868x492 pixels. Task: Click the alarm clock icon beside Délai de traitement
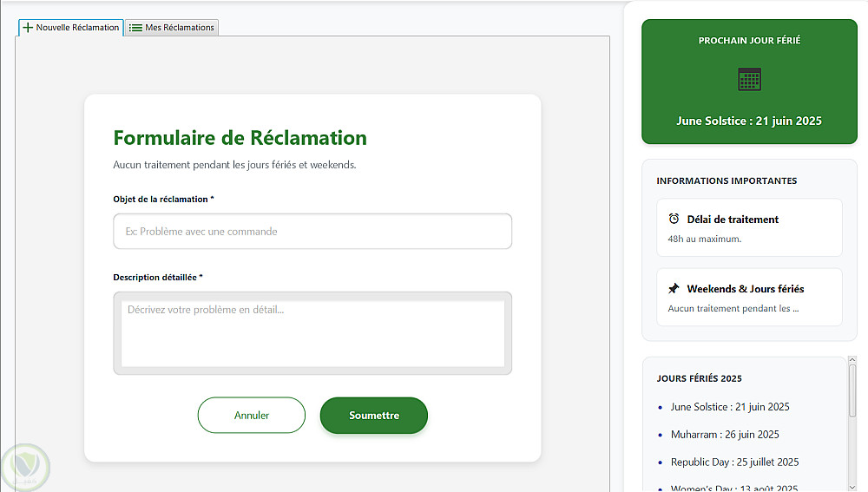674,219
